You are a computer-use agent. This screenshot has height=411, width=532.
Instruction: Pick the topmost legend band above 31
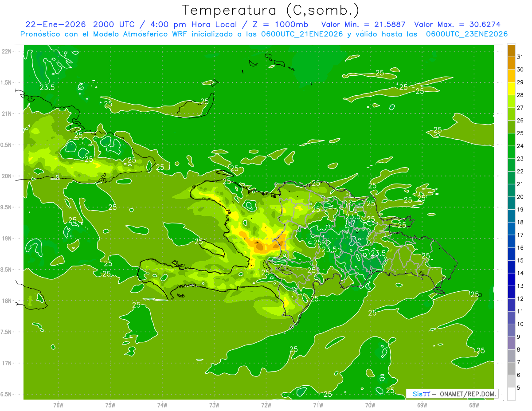pyautogui.click(x=511, y=51)
